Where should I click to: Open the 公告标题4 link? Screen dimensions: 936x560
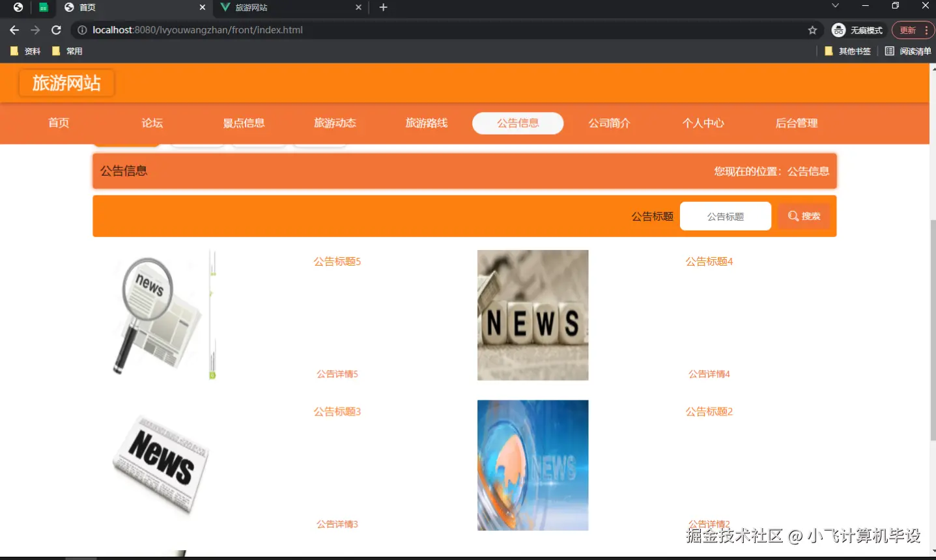pyautogui.click(x=709, y=262)
